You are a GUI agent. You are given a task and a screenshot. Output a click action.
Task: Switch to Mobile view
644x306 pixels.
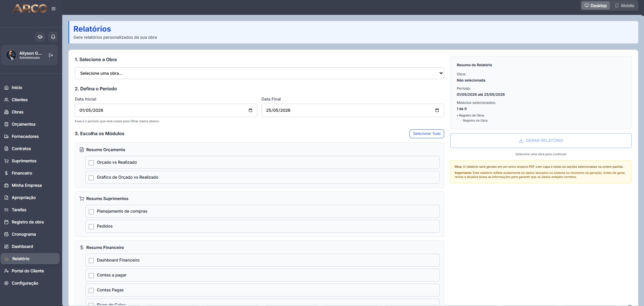pos(625,6)
